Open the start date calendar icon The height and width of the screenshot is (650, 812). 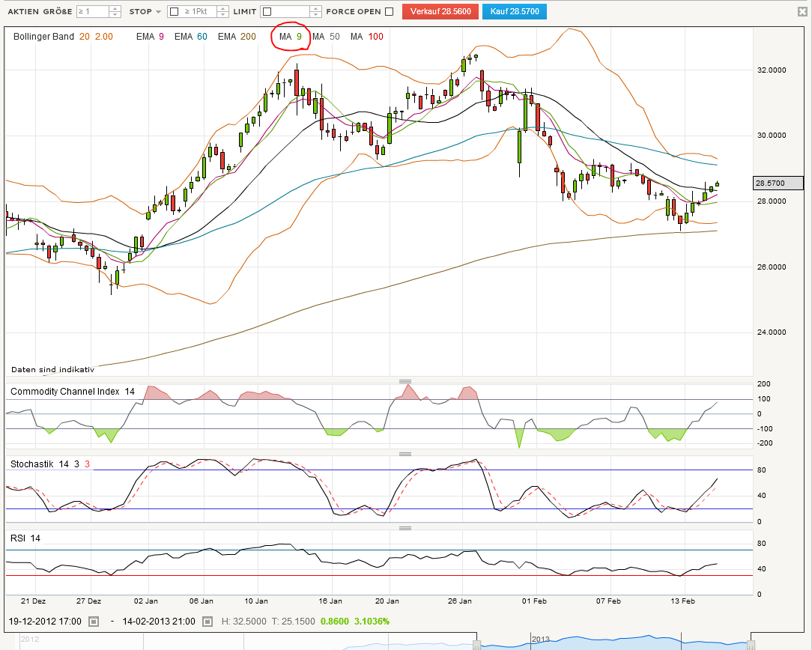[x=93, y=621]
